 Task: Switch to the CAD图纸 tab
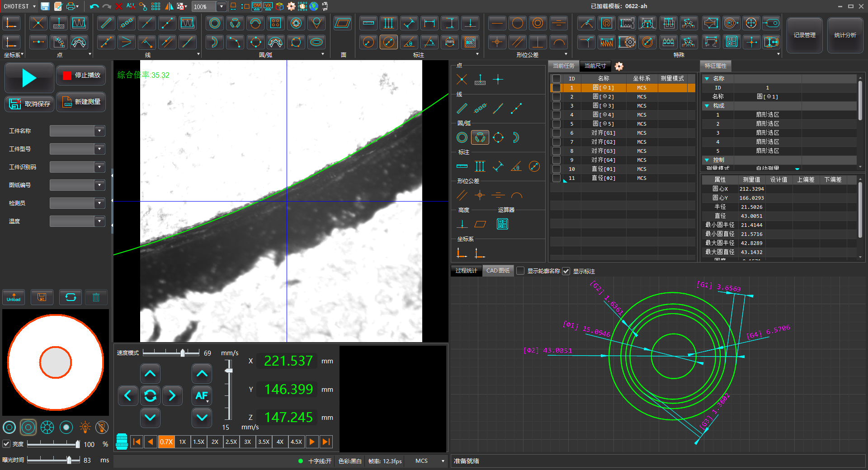point(498,271)
